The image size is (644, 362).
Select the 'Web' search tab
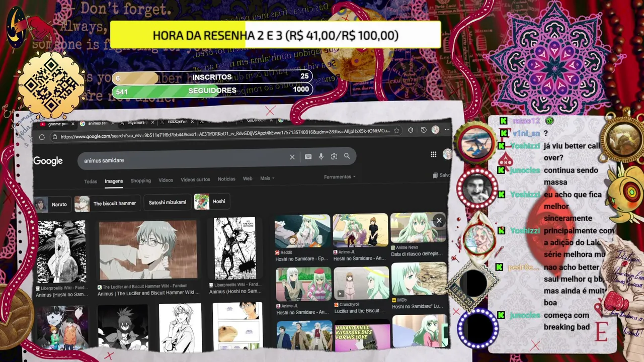248,178
